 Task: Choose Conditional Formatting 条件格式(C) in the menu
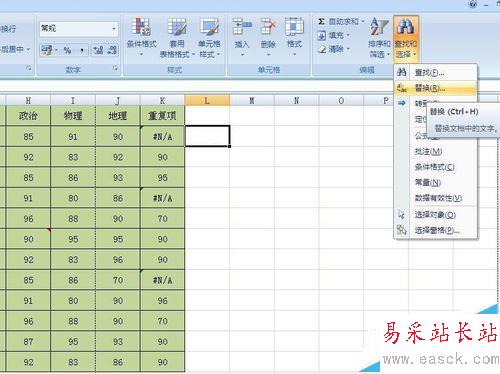point(436,167)
